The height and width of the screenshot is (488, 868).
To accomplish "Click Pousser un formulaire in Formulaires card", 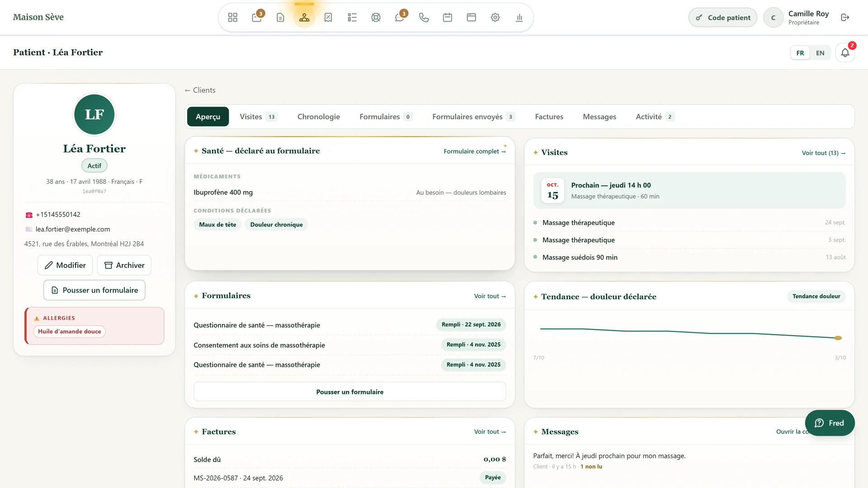I will pos(349,392).
